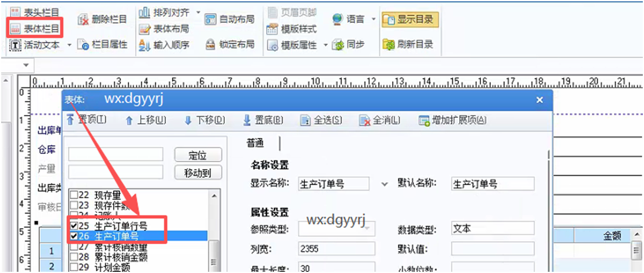Open 页眉页脚 header footer
The width and height of the screenshot is (644, 273).
point(292,12)
